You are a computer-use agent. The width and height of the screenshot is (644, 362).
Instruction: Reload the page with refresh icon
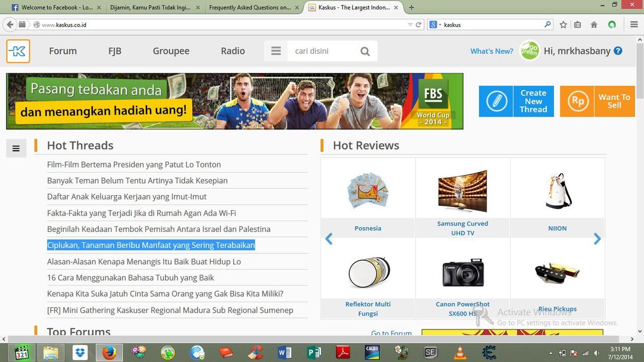pyautogui.click(x=418, y=24)
